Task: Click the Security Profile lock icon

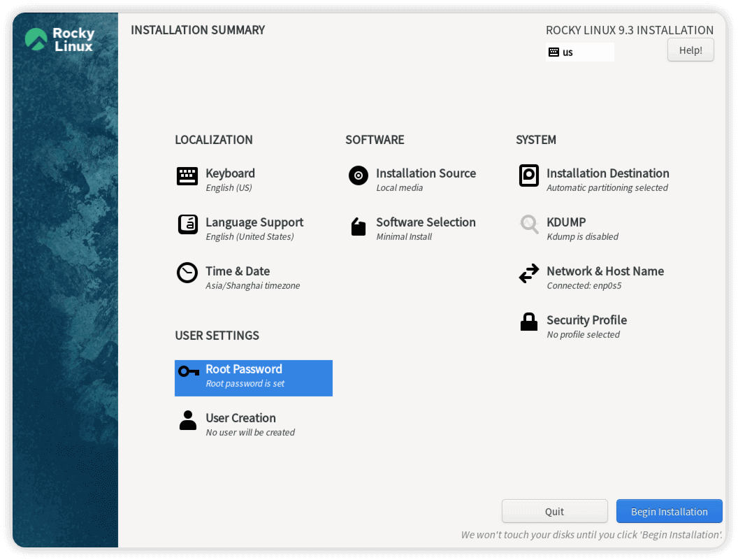Action: (528, 322)
